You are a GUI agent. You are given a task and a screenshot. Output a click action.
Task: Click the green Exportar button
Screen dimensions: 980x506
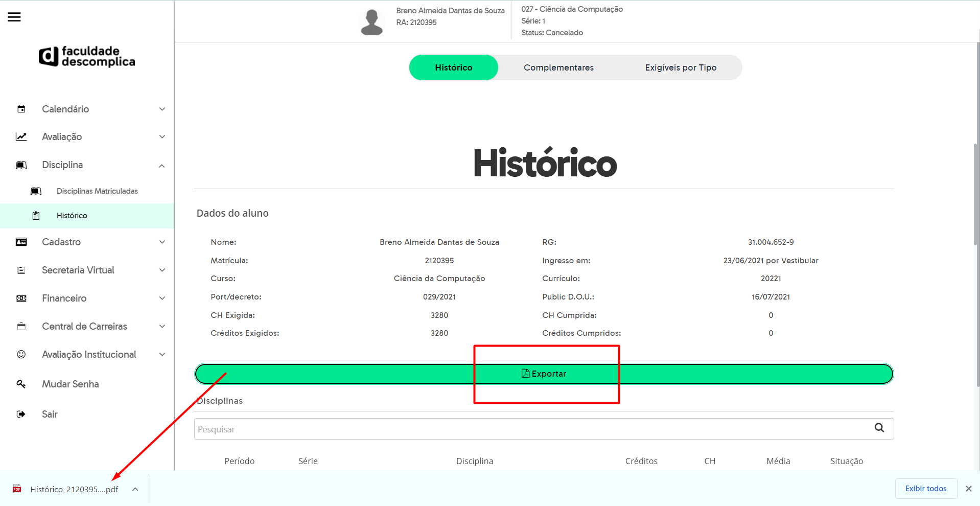[544, 374]
